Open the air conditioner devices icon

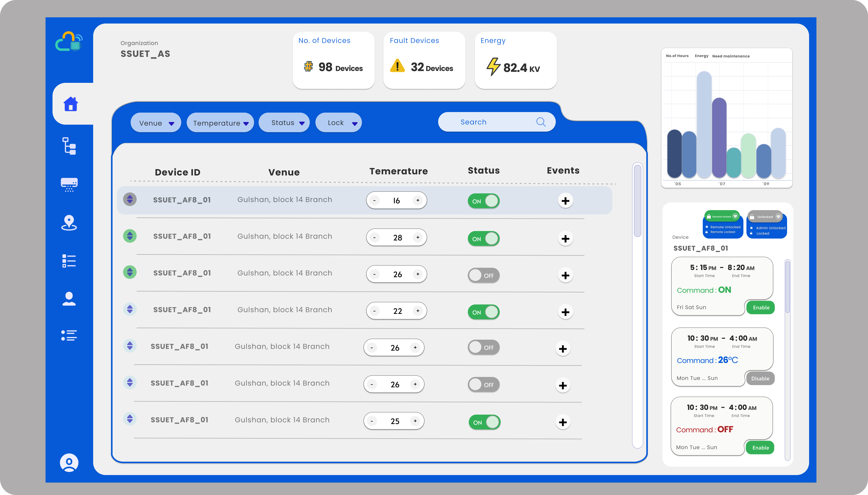click(69, 185)
